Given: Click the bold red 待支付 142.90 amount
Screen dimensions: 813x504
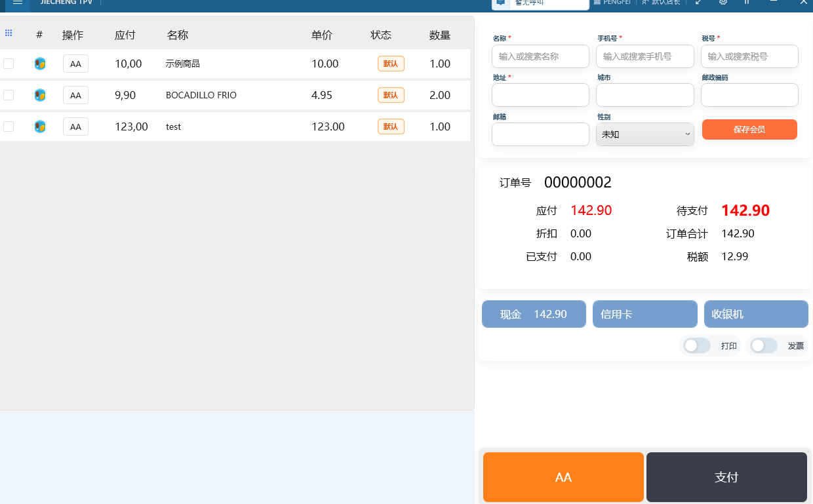Looking at the screenshot, I should 745,210.
